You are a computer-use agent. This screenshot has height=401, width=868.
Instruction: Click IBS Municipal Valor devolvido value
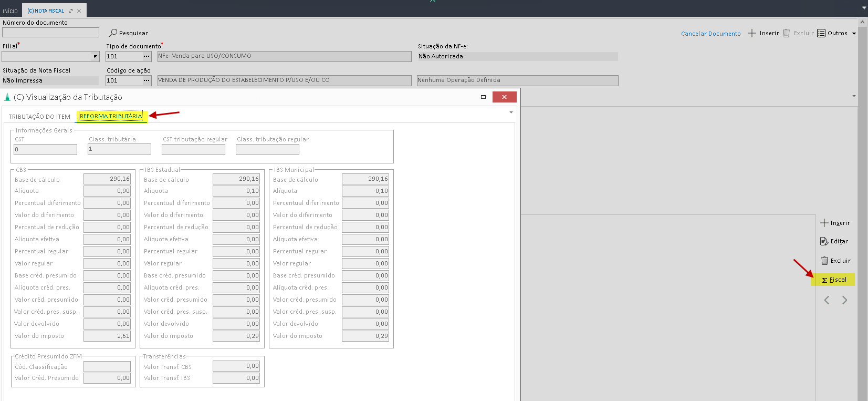[x=365, y=324]
